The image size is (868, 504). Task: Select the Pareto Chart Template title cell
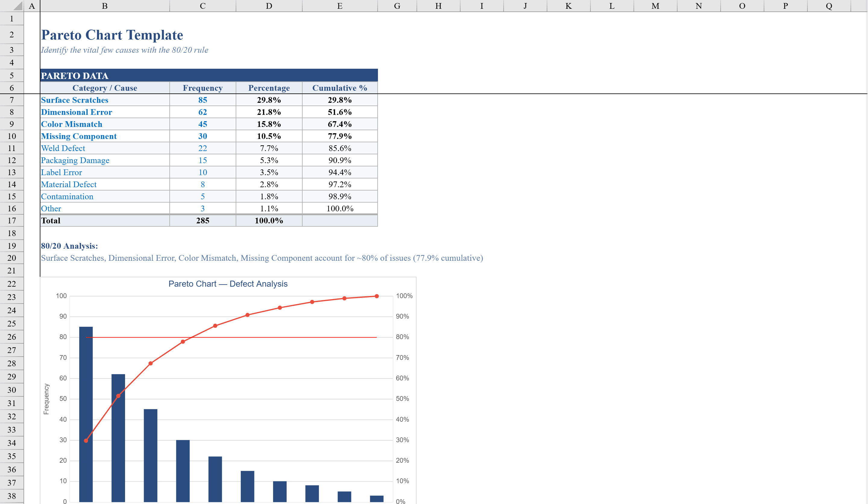(x=112, y=34)
